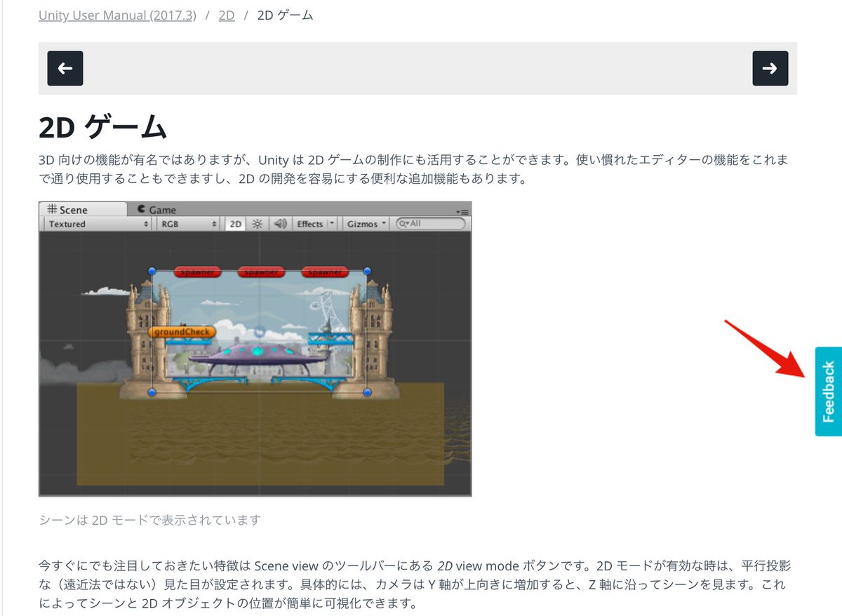This screenshot has width=842, height=616.
Task: Toggle the scene lighting sun icon
Action: coord(258,224)
